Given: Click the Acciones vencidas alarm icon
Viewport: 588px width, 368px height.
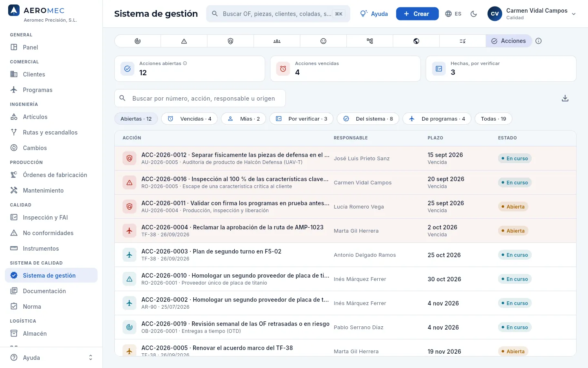Looking at the screenshot, I should click(x=283, y=69).
